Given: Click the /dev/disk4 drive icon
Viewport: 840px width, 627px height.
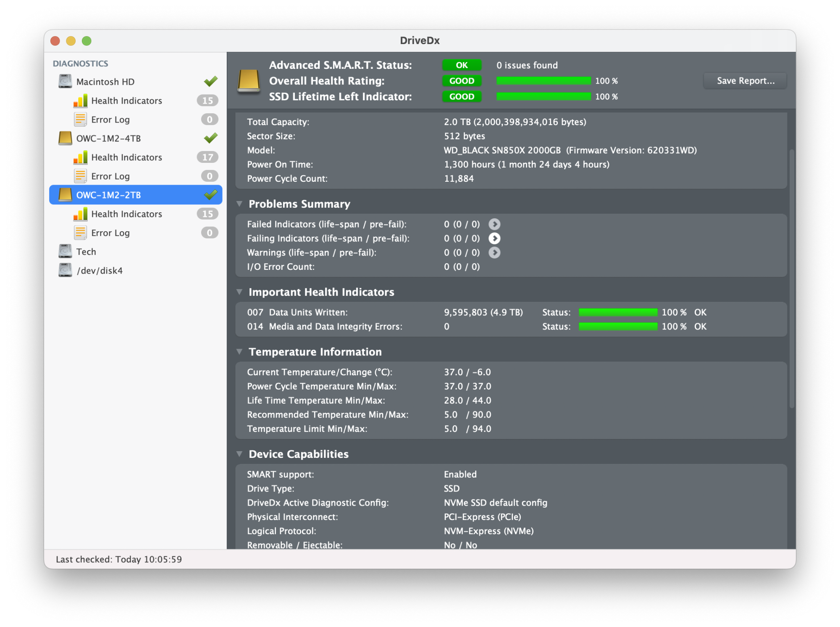Looking at the screenshot, I should [x=65, y=270].
